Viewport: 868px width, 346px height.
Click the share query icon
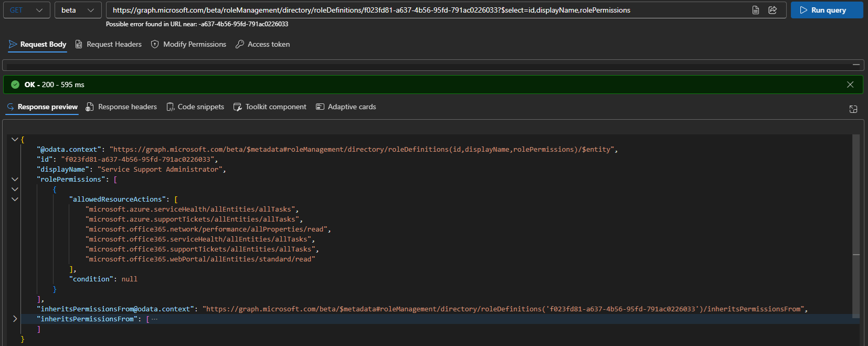(x=772, y=10)
